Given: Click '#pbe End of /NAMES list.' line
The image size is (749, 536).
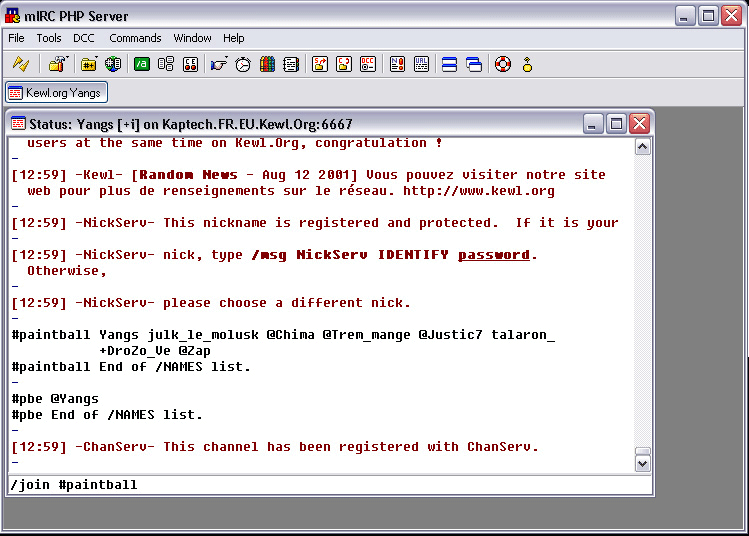Looking at the screenshot, I should 107,415.
